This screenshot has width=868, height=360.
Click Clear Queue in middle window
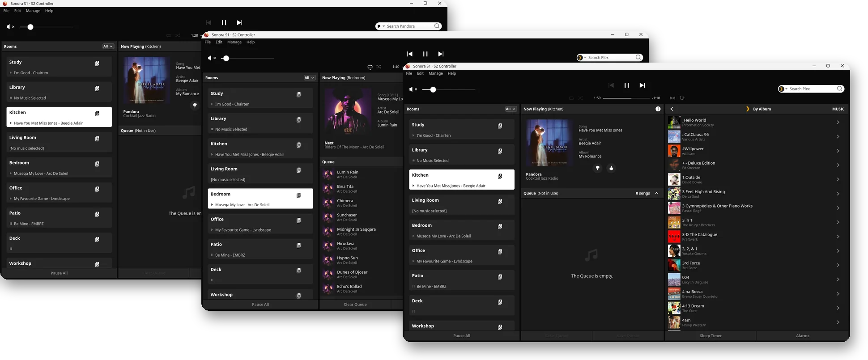[355, 305]
